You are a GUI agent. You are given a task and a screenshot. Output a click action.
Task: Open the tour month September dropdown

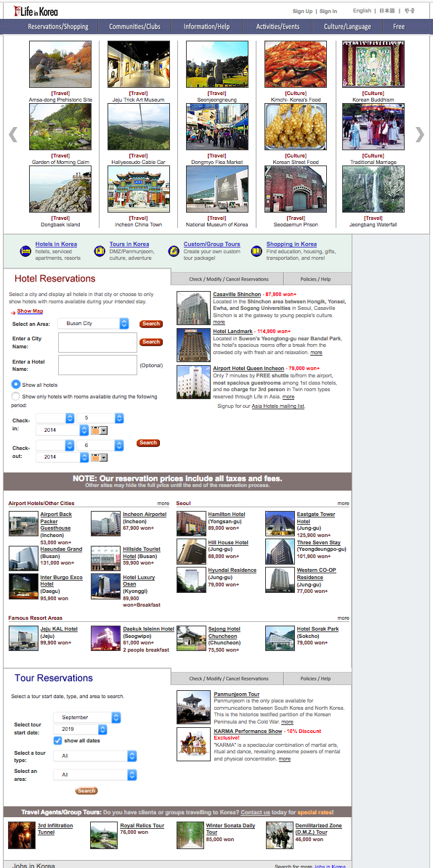coord(87,718)
